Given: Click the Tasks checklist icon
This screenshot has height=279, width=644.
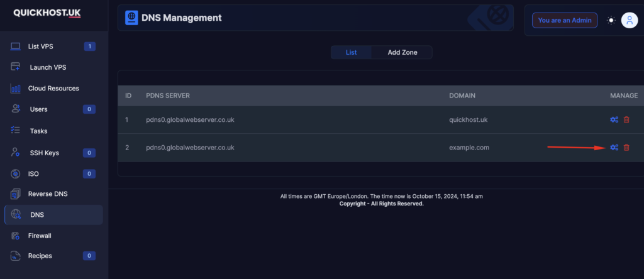Looking at the screenshot, I should [15, 131].
